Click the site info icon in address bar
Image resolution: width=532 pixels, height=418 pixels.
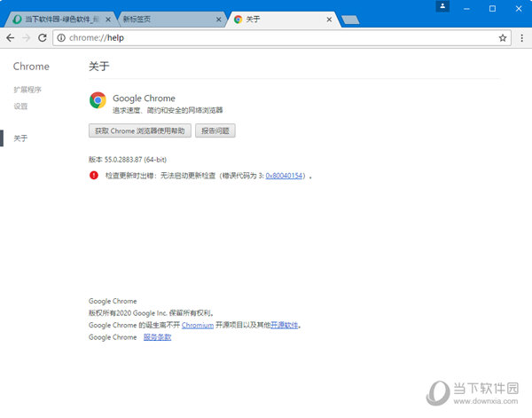coord(60,38)
